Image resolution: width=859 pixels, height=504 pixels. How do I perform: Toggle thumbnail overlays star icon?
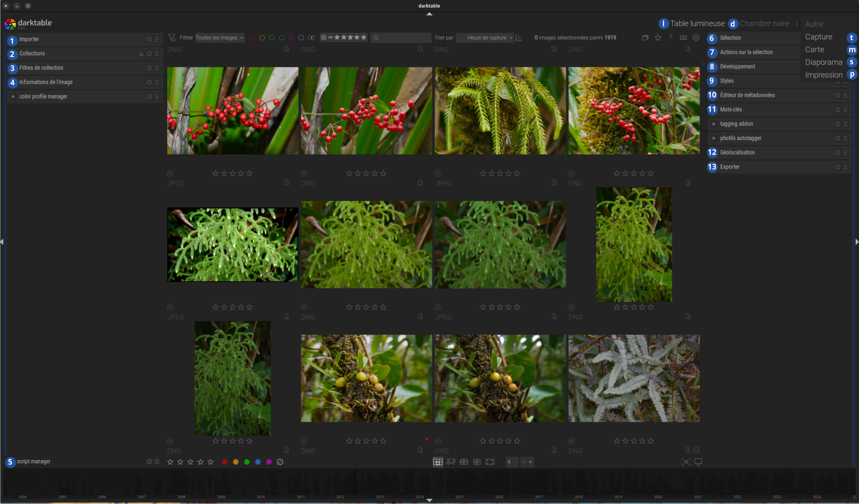pyautogui.click(x=658, y=38)
